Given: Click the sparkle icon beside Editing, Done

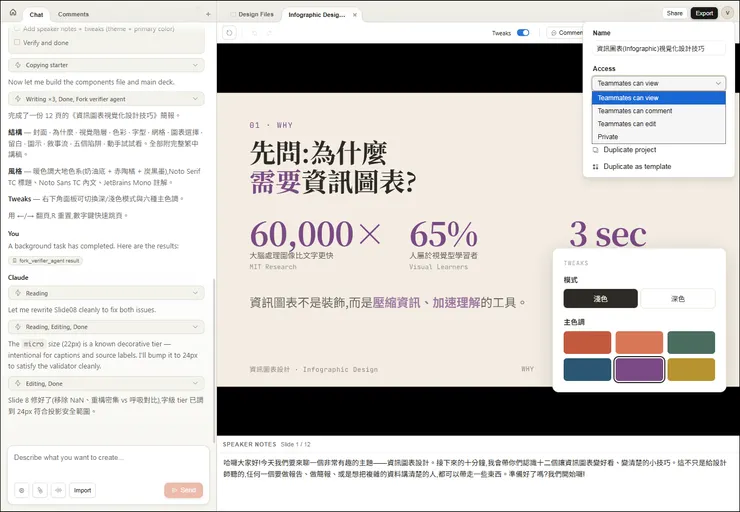Looking at the screenshot, I should click(x=18, y=384).
